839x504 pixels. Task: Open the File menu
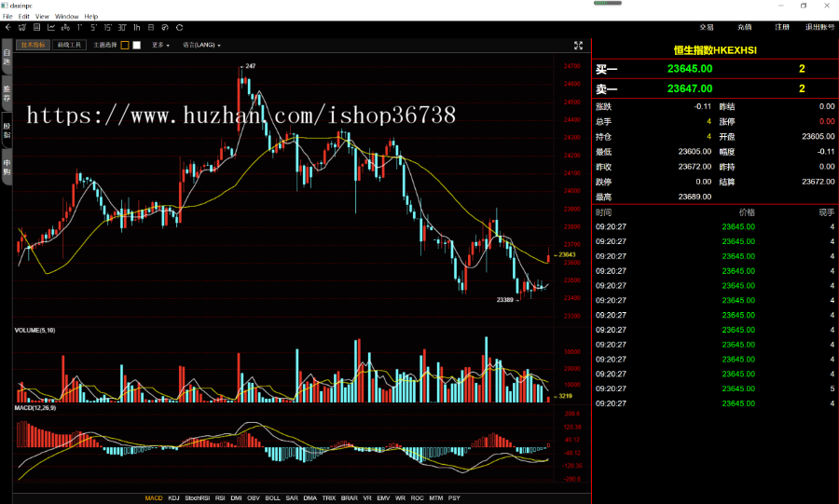click(x=7, y=17)
